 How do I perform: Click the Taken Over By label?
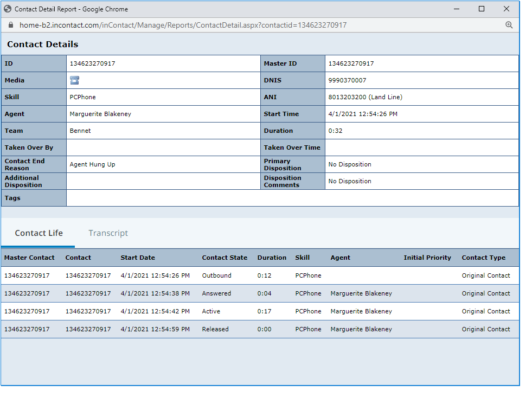tap(29, 147)
